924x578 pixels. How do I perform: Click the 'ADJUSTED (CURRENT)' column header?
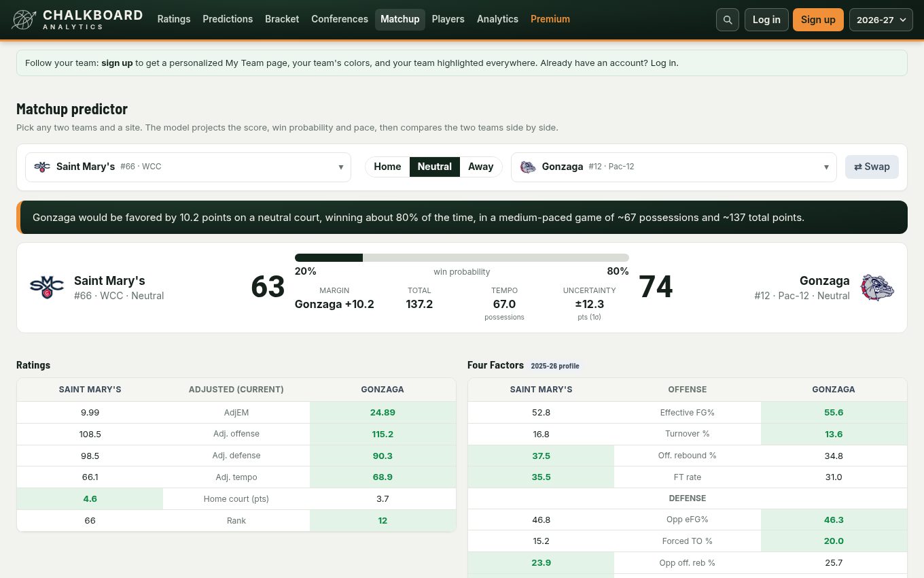tap(236, 390)
